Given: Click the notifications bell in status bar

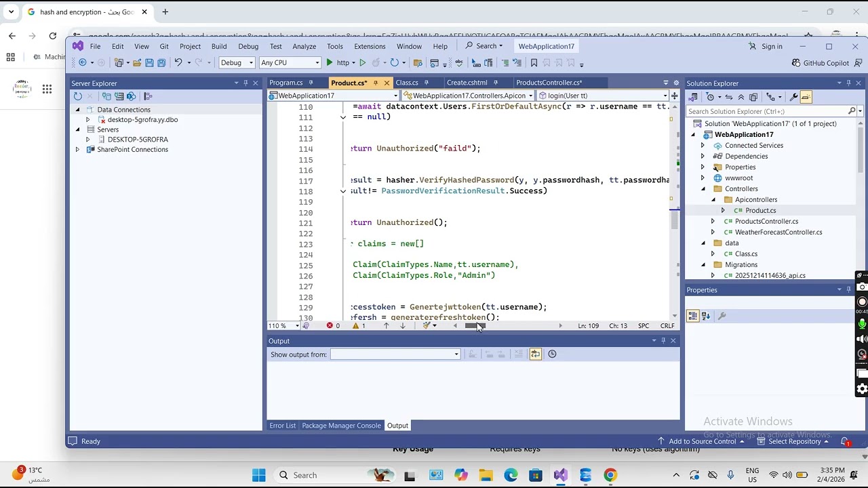Looking at the screenshot, I should coord(846,441).
